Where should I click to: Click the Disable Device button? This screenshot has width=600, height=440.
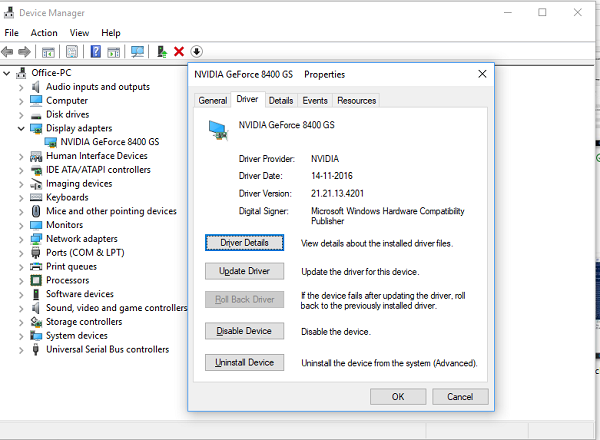point(244,331)
